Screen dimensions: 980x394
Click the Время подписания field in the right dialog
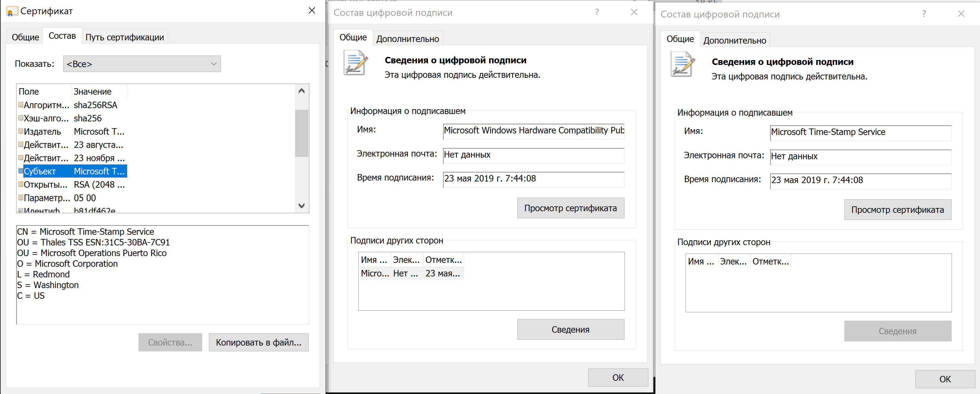pos(861,181)
